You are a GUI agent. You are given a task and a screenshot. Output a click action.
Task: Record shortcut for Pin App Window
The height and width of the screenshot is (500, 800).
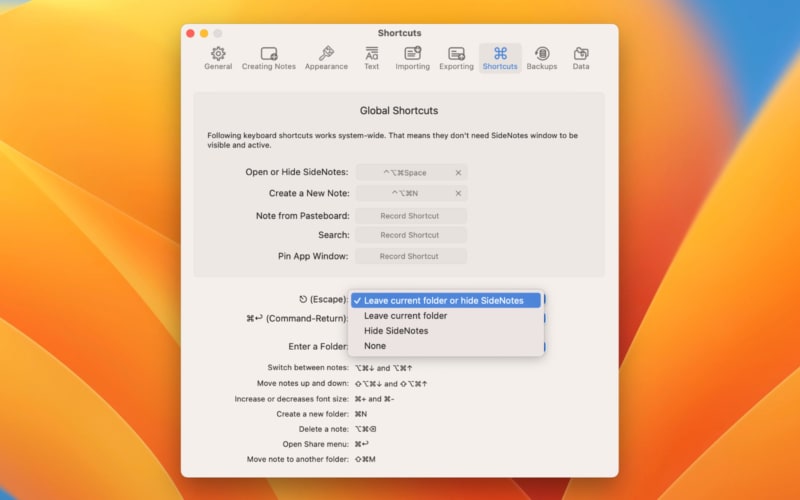[411, 256]
